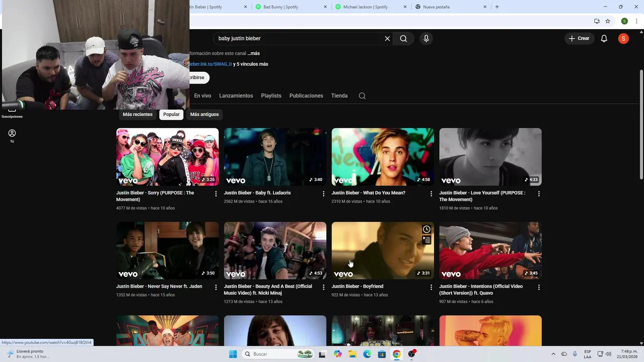Image resolution: width=644 pixels, height=362 pixels.
Task: Close the Nueva pestaña tab
Action: pos(485,7)
